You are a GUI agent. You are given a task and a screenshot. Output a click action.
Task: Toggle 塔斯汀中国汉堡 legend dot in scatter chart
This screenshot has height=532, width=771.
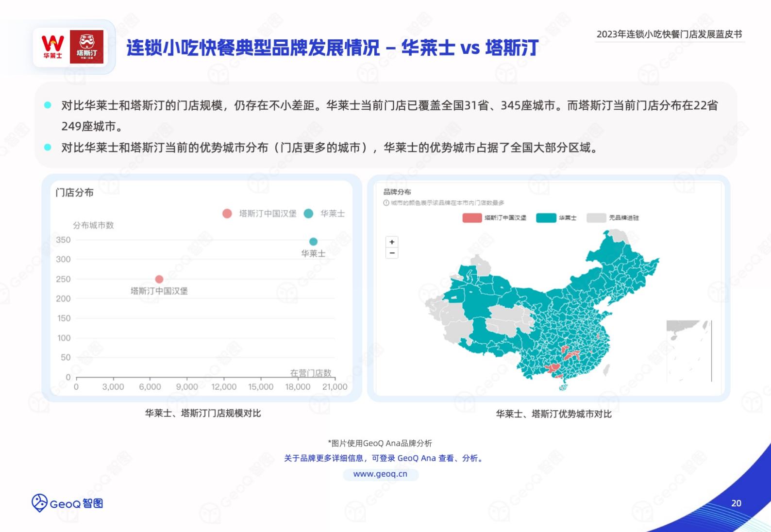(227, 214)
